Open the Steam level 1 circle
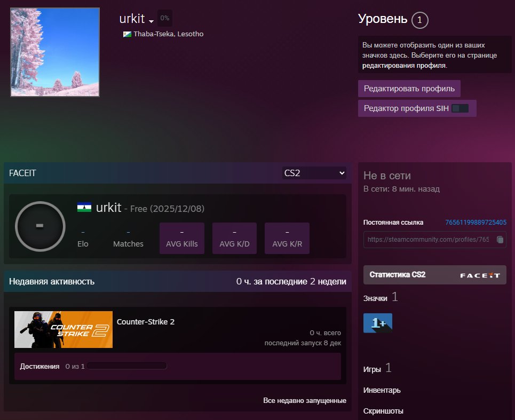This screenshot has height=420, width=515. tap(419, 20)
